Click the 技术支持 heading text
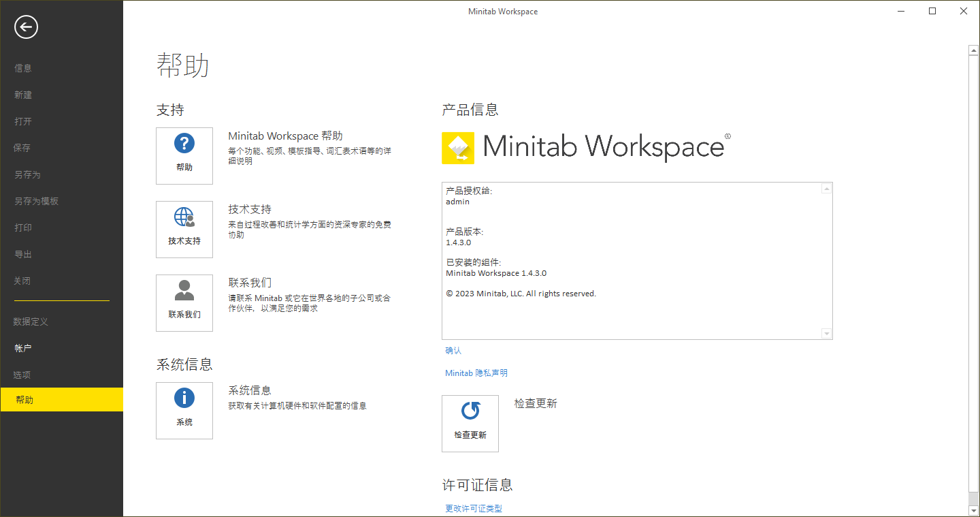The width and height of the screenshot is (980, 517). [x=250, y=209]
